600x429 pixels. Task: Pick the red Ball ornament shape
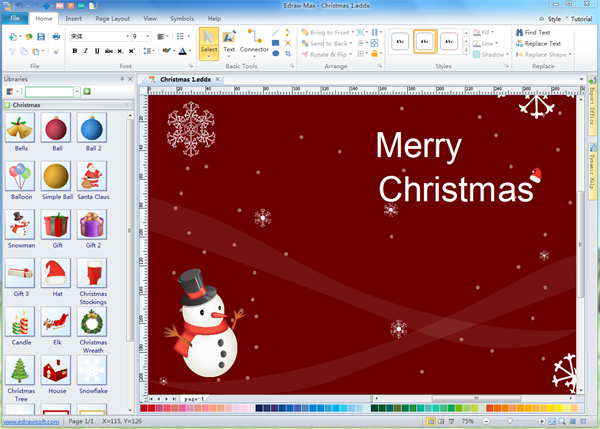click(56, 128)
